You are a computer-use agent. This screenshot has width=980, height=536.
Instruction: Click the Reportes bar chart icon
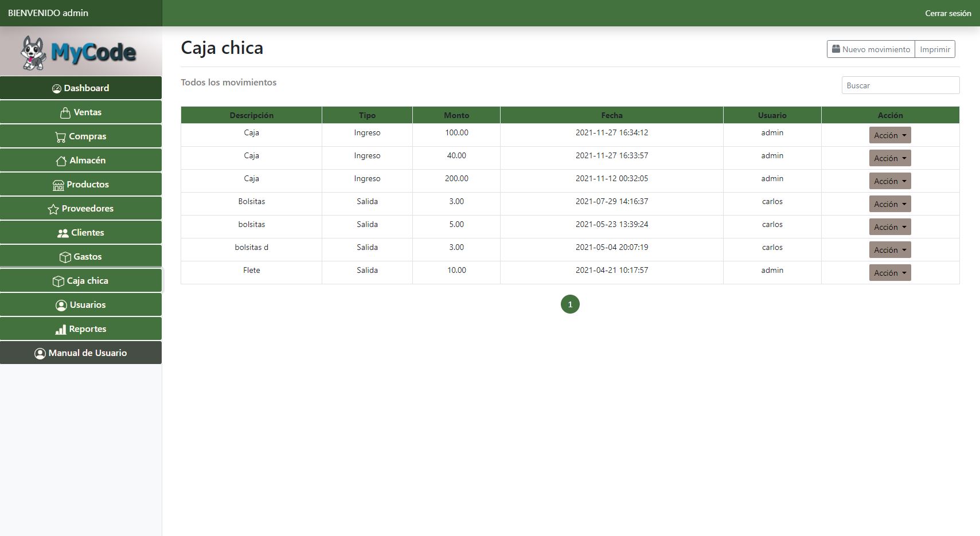click(60, 330)
